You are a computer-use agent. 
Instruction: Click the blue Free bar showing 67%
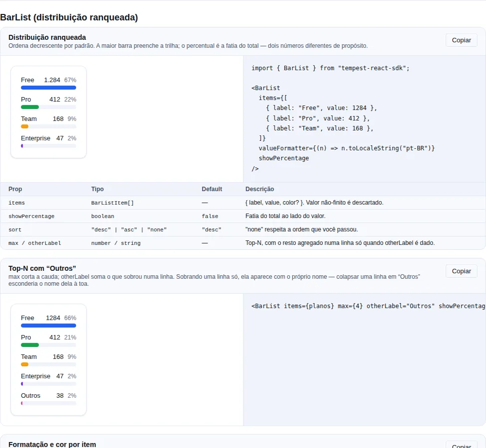click(48, 88)
